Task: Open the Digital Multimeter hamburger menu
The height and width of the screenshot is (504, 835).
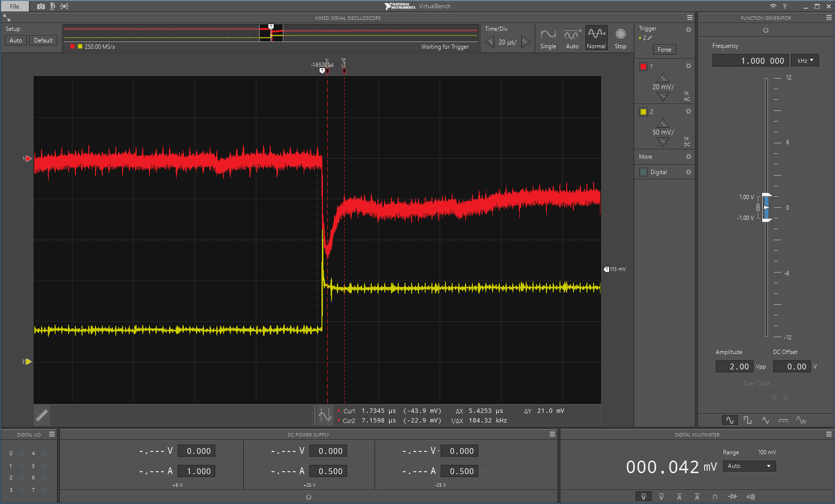Action: point(829,435)
